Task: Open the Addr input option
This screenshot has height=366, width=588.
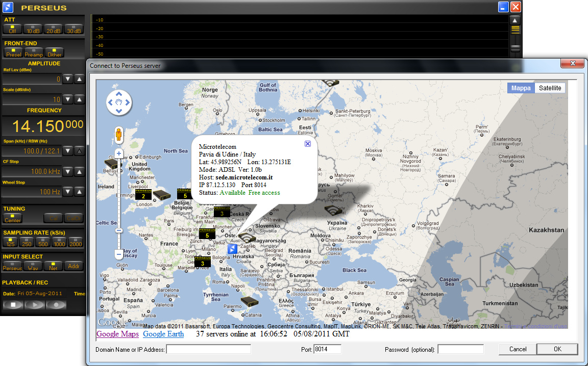Action: coord(73,267)
